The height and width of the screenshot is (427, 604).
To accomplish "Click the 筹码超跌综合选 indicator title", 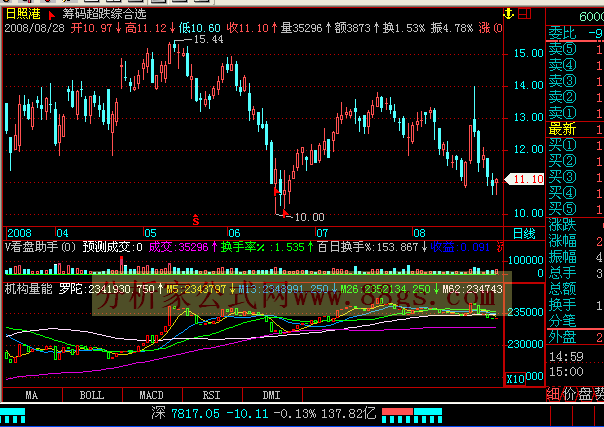I will pyautogui.click(x=104, y=14).
